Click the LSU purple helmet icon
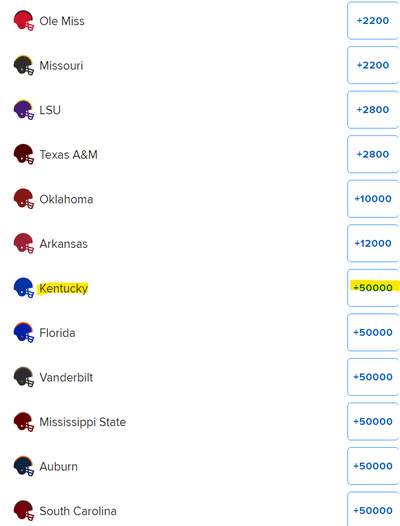Viewport: 400px width, 526px height. (23, 110)
